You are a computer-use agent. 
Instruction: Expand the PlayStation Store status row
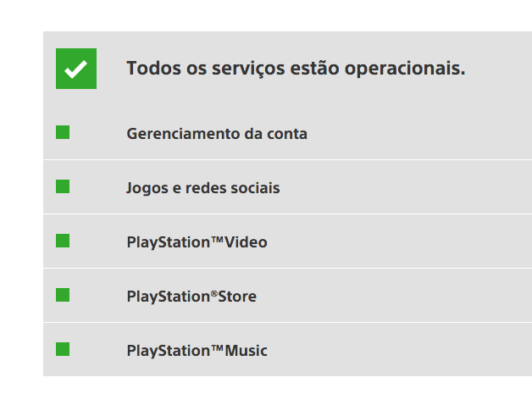coord(288,295)
